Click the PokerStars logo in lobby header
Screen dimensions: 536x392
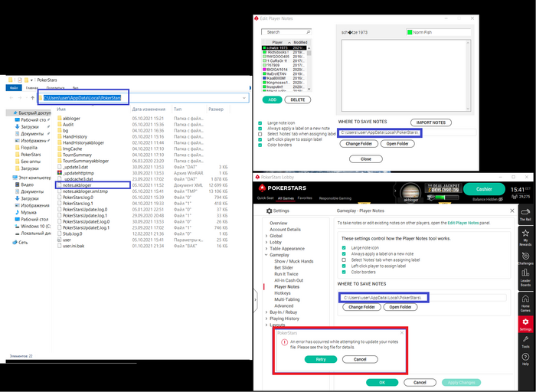coord(282,188)
